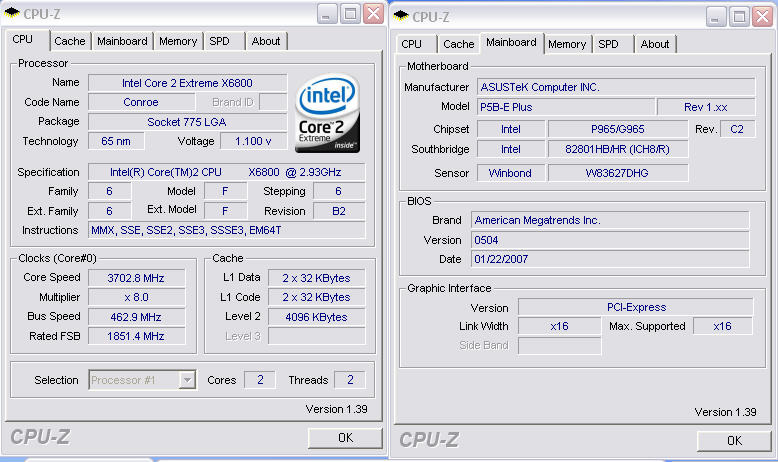The width and height of the screenshot is (778, 462).
Task: Click the Multiplier value 'x 8.0'
Action: click(x=136, y=297)
